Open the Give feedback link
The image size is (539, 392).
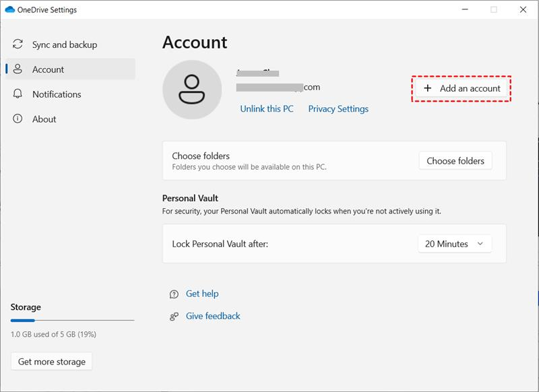(213, 316)
